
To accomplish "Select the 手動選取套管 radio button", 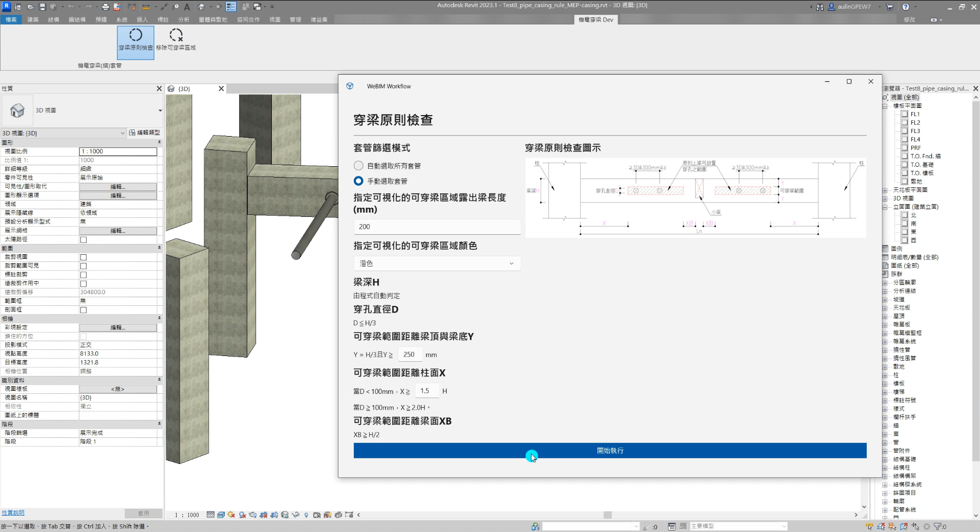I will point(358,181).
